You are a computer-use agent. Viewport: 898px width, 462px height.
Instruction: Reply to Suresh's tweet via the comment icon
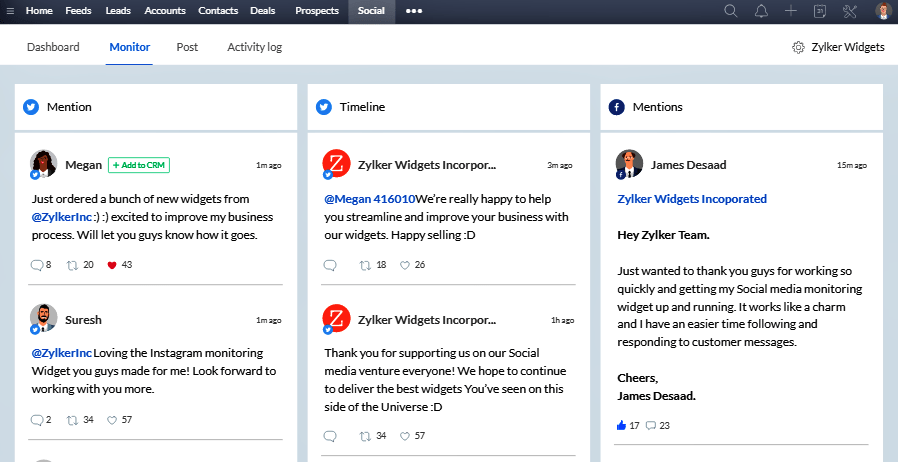tap(37, 420)
